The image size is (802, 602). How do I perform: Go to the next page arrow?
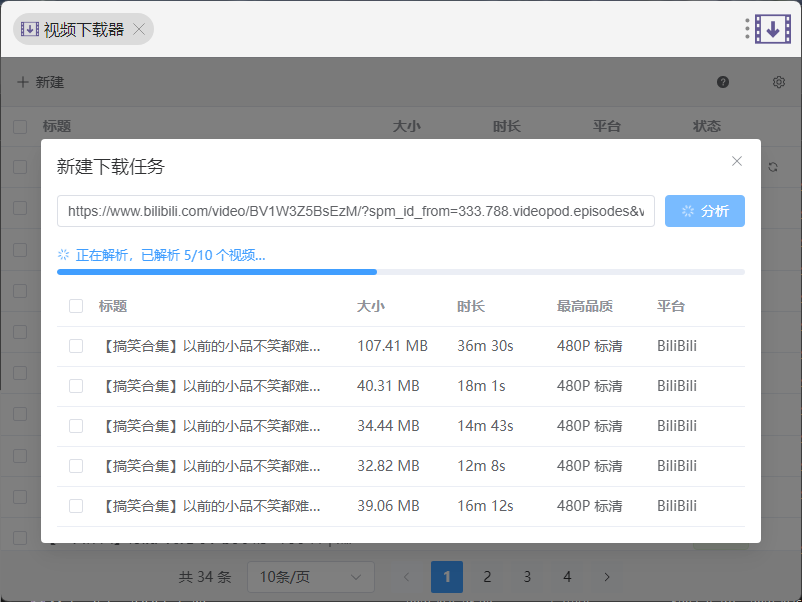point(607,577)
